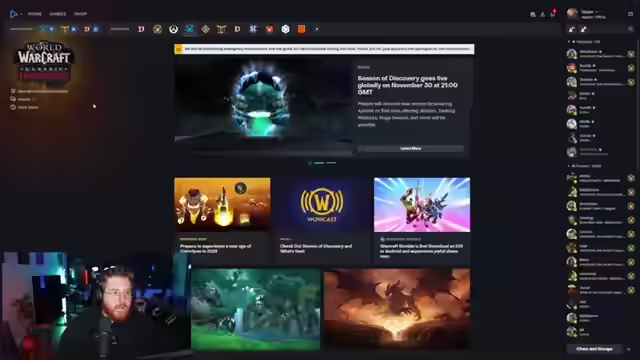Open the Warcraft III icon in games bar
This screenshot has height=360, width=640.
[x=221, y=29]
